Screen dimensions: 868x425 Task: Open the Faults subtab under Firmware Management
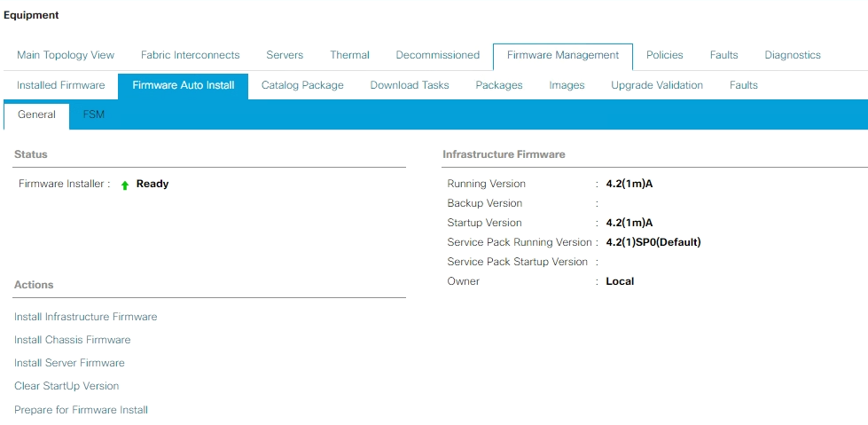[x=744, y=85]
